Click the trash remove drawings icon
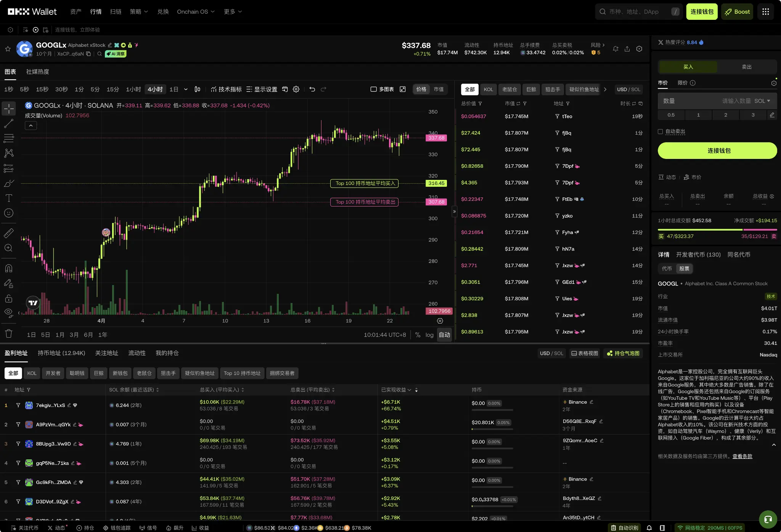 pyautogui.click(x=8, y=334)
